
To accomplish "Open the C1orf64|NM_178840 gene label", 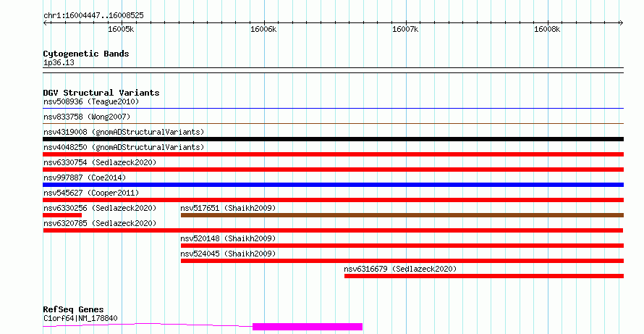I will tap(80, 318).
